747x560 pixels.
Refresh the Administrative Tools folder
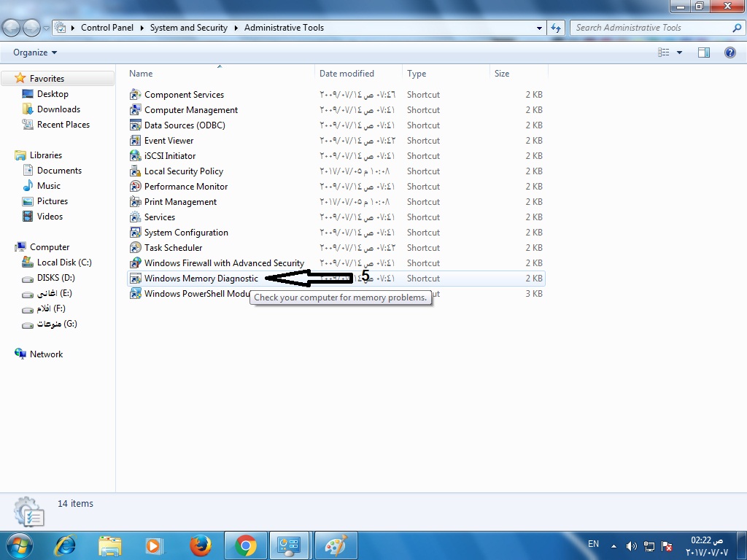click(x=556, y=28)
